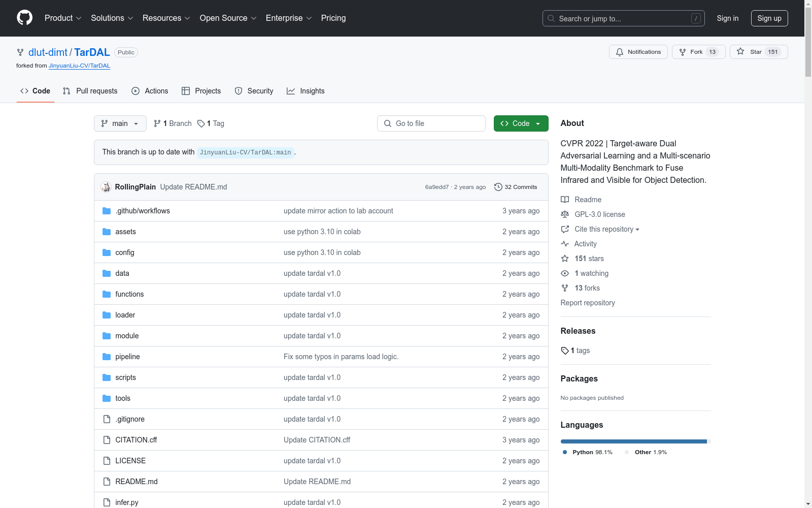The width and height of the screenshot is (812, 508).
Task: Star the TarDAL repository
Action: point(759,52)
